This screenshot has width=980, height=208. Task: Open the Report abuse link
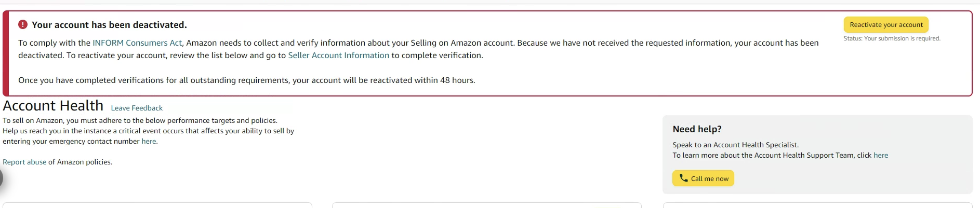tap(24, 162)
